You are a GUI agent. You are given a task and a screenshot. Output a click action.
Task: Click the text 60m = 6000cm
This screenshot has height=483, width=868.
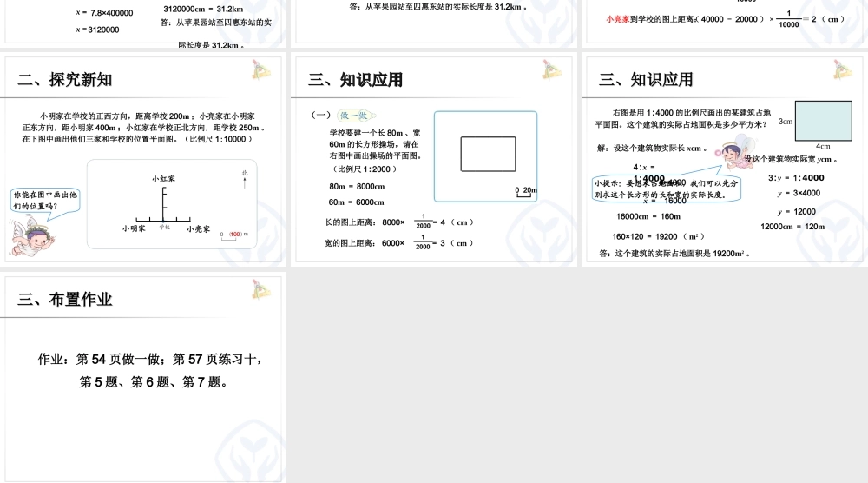[357, 202]
